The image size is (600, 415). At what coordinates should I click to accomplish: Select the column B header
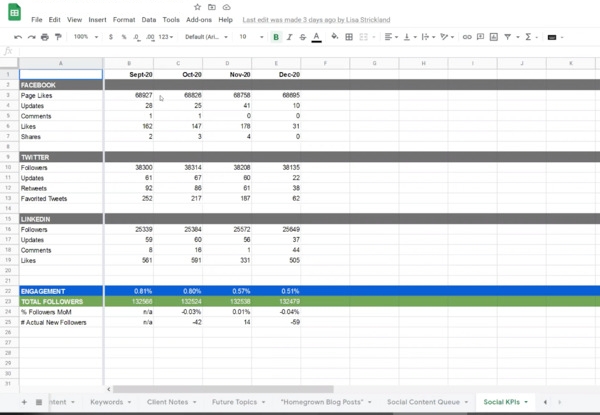[x=129, y=63]
